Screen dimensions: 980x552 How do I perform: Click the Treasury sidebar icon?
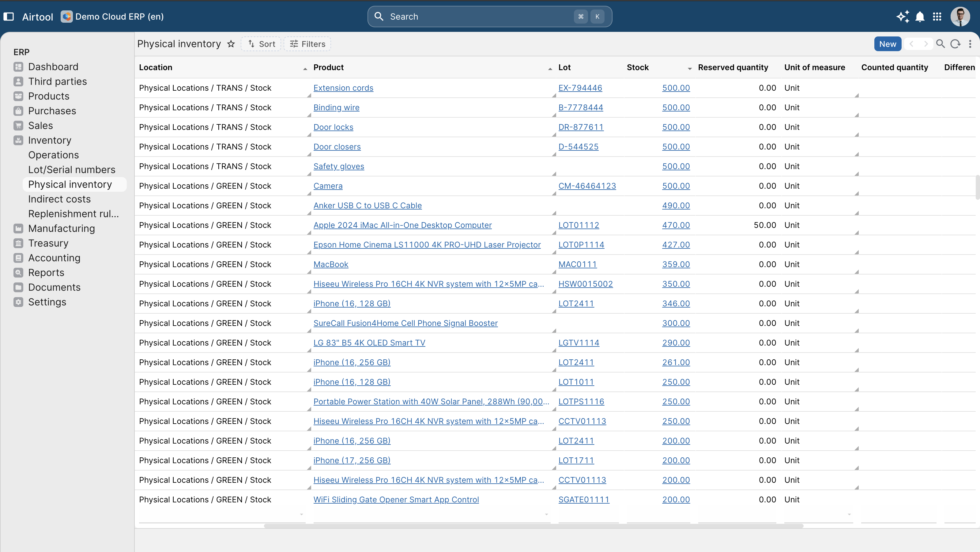coord(18,243)
